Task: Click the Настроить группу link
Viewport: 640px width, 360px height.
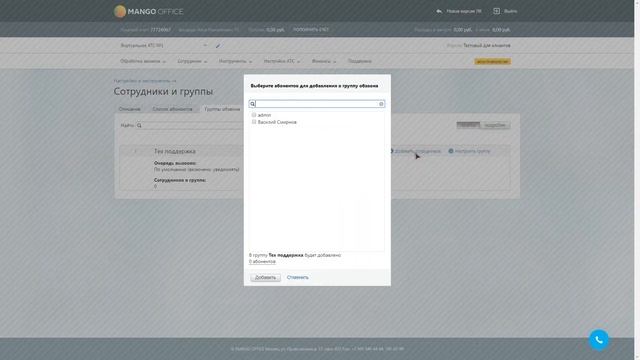Action: pyautogui.click(x=473, y=151)
